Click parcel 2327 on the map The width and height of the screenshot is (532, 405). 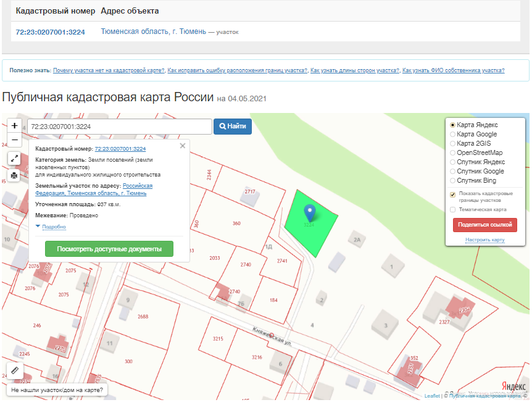pyautogui.click(x=444, y=322)
